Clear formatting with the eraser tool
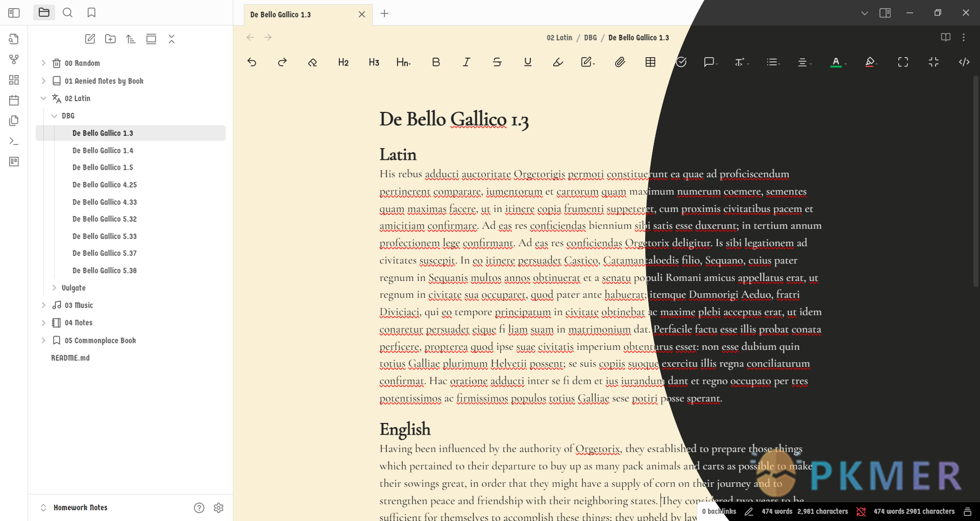Screen dimensions: 980x521 [x=312, y=62]
